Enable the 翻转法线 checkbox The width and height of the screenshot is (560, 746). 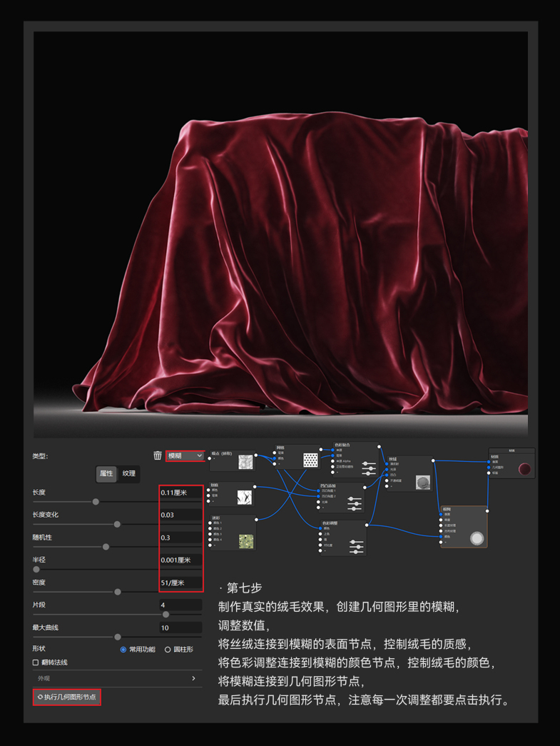click(x=36, y=662)
